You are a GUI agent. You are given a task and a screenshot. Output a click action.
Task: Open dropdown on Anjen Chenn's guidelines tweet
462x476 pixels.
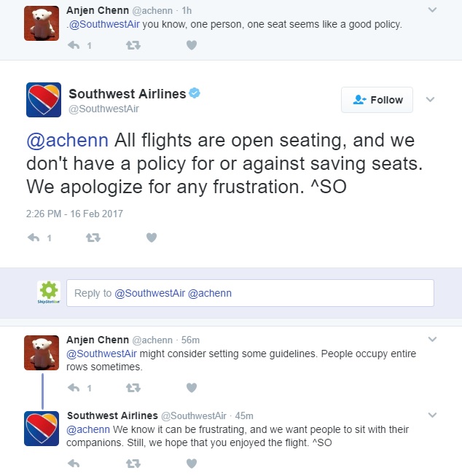[x=432, y=340]
